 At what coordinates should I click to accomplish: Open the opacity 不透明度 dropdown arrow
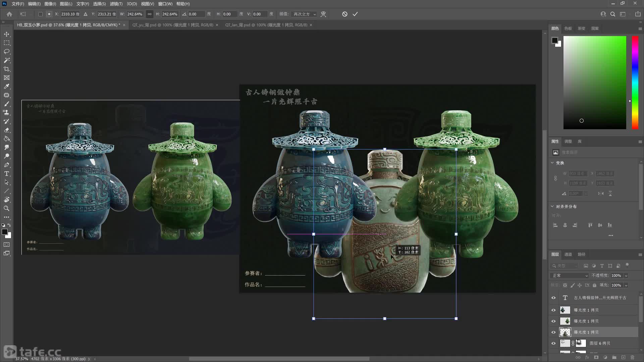(x=626, y=276)
